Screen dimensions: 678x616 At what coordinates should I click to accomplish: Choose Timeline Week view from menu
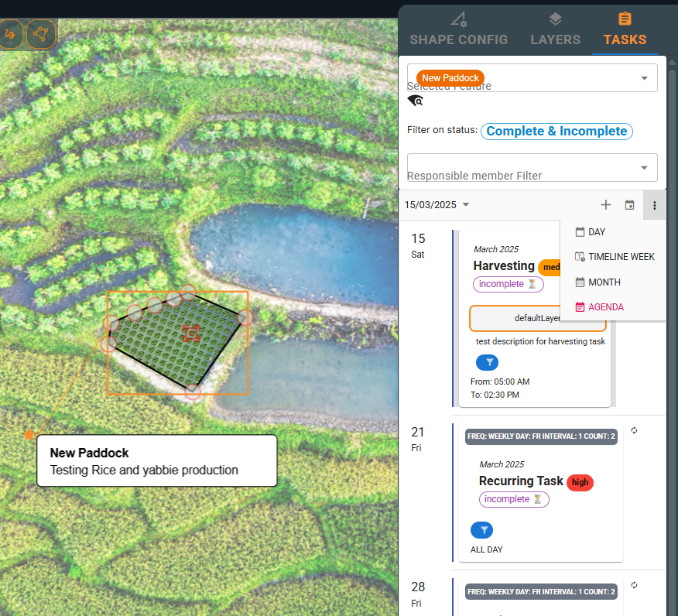click(x=621, y=257)
